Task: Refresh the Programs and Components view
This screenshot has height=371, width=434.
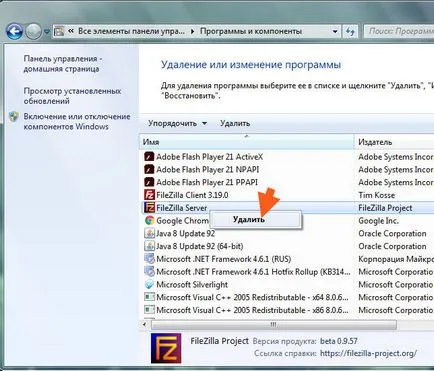Action: [x=350, y=32]
